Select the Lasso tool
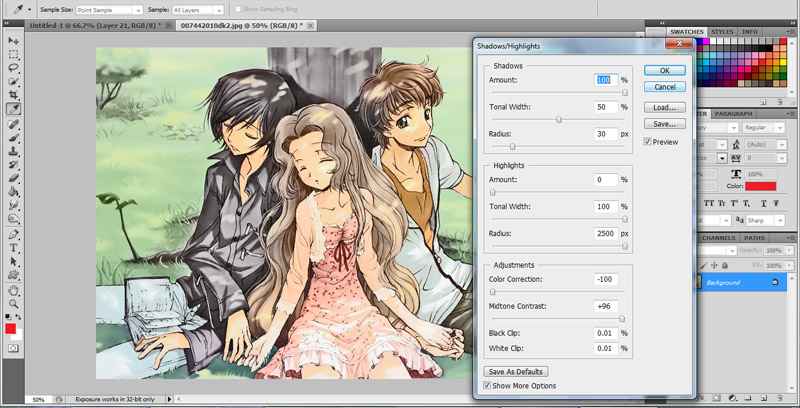Screen dimensions: 800x408 pyautogui.click(x=14, y=68)
